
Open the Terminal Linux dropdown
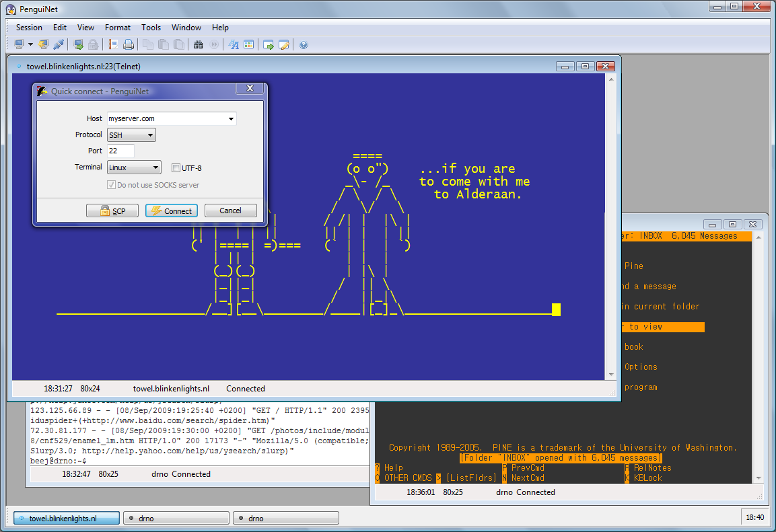[x=134, y=167]
